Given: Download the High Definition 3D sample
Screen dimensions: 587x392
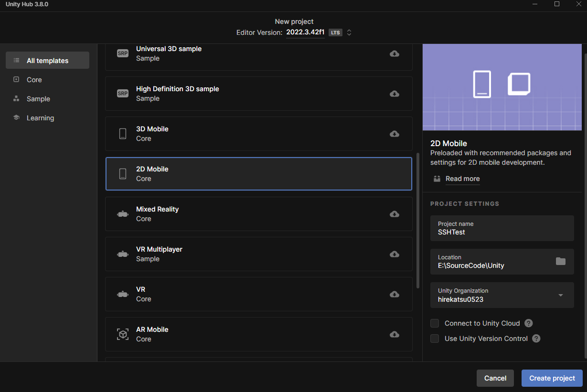Looking at the screenshot, I should pos(395,94).
